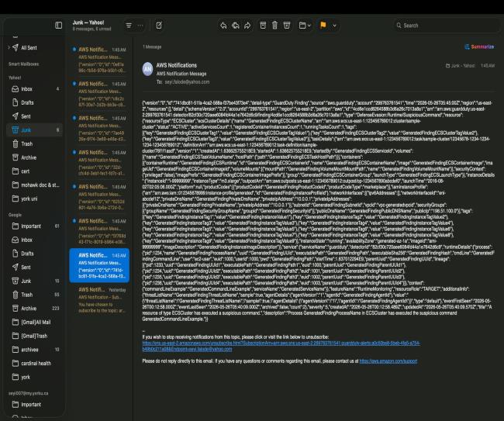Toggle the sidebar visibility icon
The width and height of the screenshot is (504, 421).
(x=58, y=25)
